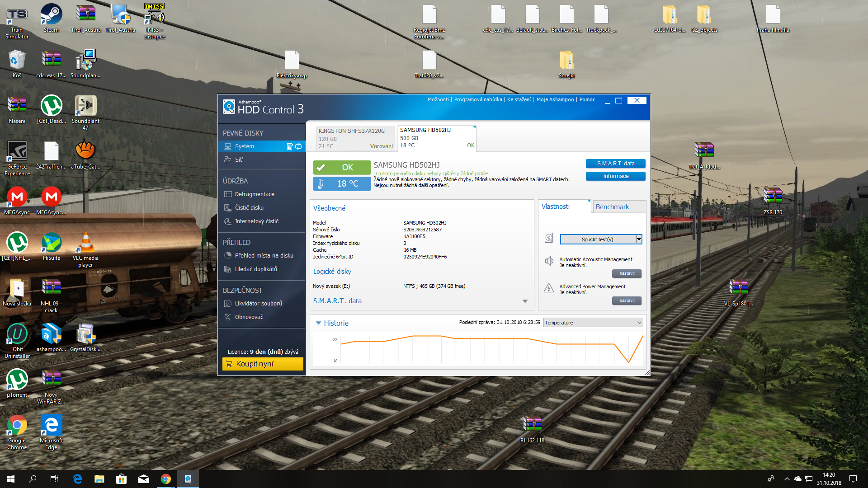This screenshot has width=868, height=488.
Task: Click the 18 °C temperature indicator
Action: point(342,183)
